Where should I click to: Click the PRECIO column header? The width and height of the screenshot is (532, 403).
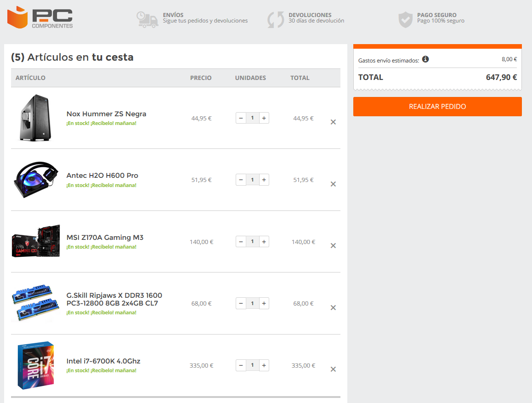201,78
